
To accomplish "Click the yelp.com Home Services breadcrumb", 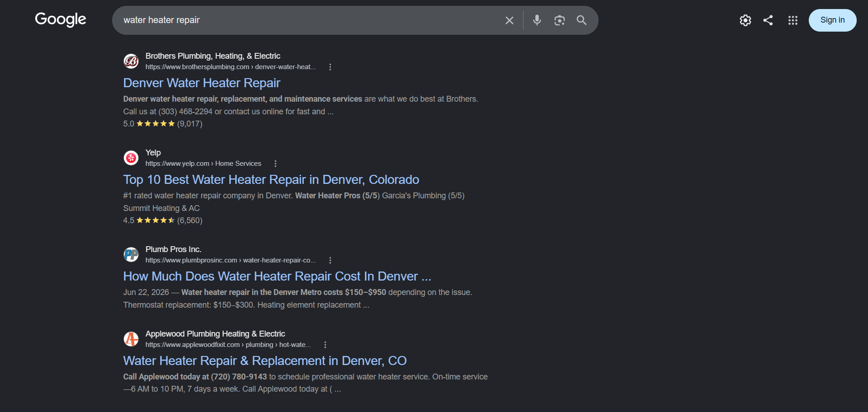I will pyautogui.click(x=203, y=164).
